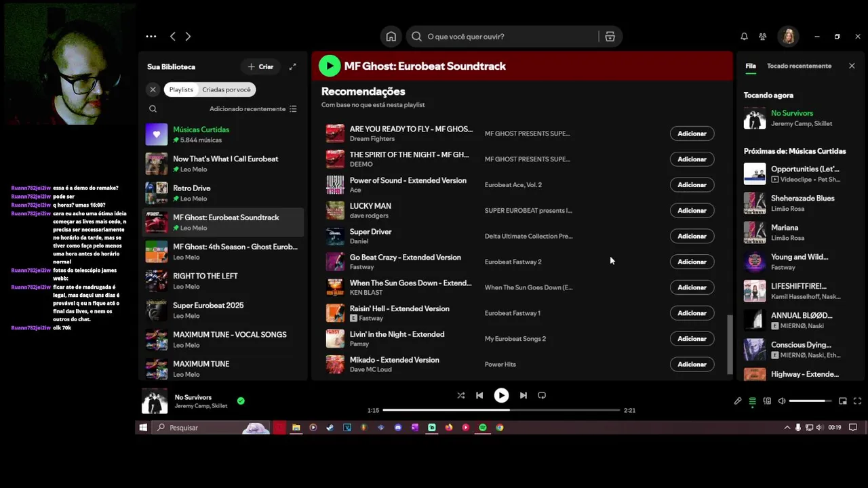Image resolution: width=868 pixels, height=488 pixels.
Task: Go forward with the right arrow
Action: [188, 37]
